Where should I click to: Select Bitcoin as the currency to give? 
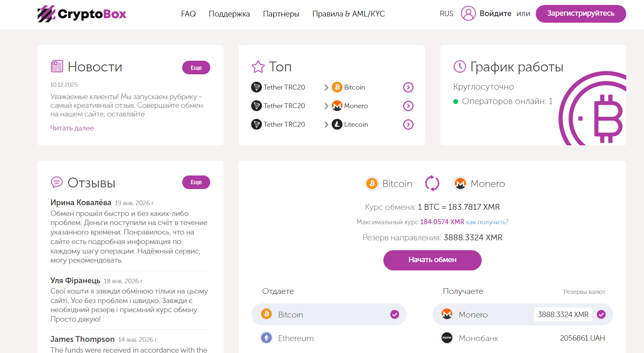click(328, 314)
